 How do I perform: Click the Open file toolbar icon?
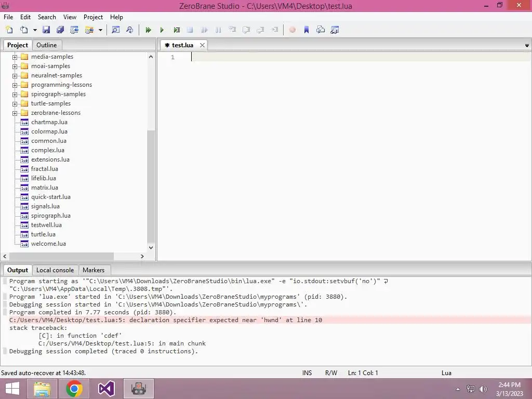pyautogui.click(x=24, y=30)
